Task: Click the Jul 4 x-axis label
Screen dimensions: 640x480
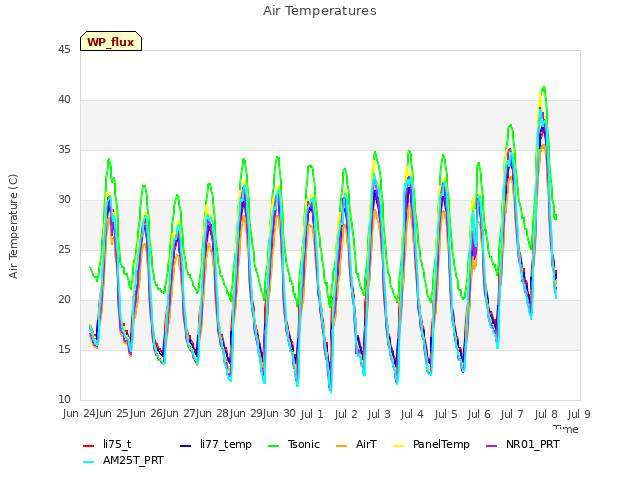Action: tap(412, 414)
